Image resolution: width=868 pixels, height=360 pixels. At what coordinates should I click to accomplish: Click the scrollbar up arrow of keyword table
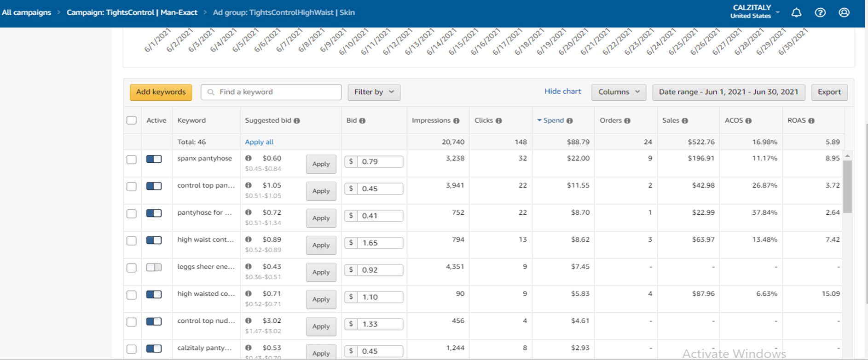(x=847, y=156)
